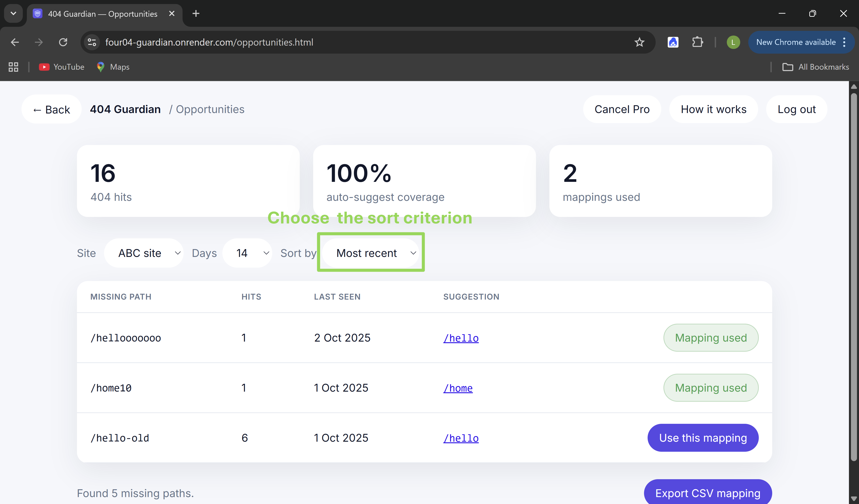Open the Maps bookmark

point(113,67)
